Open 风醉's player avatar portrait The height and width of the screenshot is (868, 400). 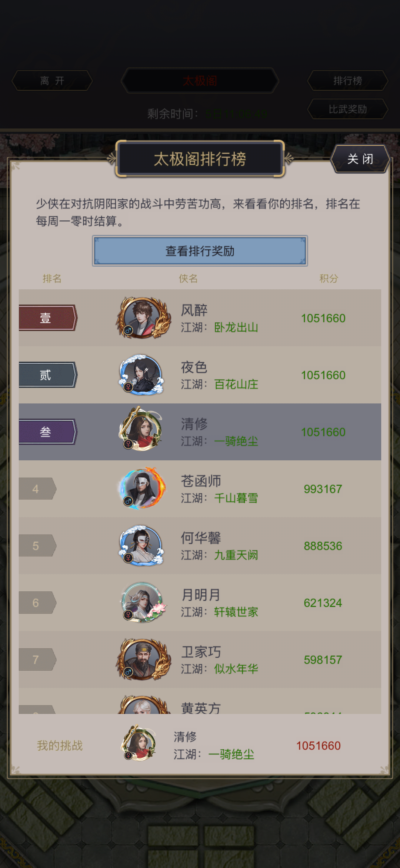tap(143, 318)
